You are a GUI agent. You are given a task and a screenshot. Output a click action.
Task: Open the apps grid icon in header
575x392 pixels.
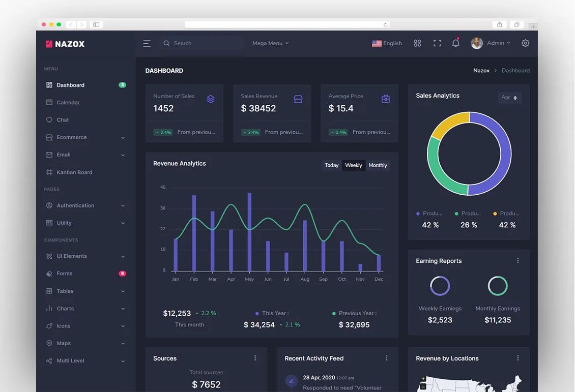[417, 43]
